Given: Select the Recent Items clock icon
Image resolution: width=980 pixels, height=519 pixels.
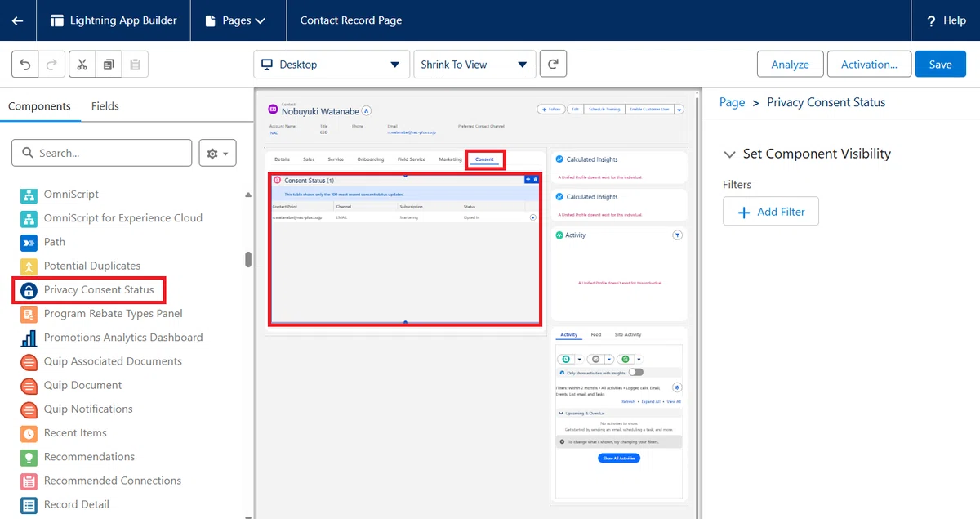Looking at the screenshot, I should [x=29, y=433].
